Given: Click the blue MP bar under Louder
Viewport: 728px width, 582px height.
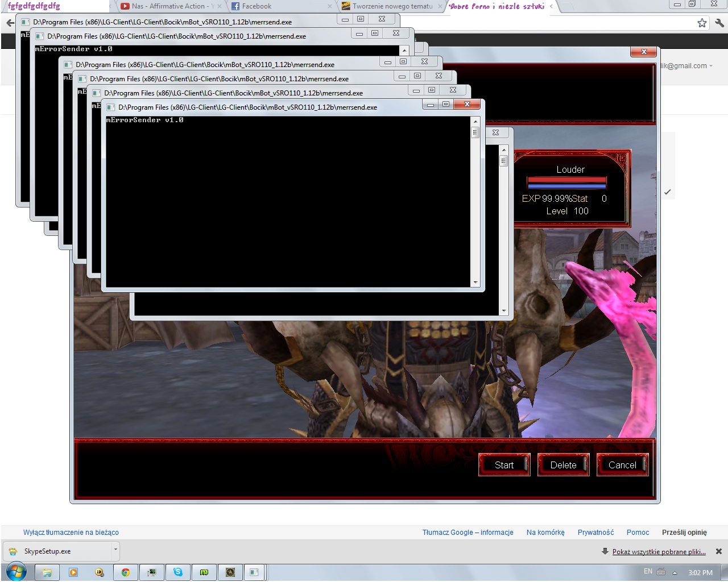Looking at the screenshot, I should click(x=567, y=186).
